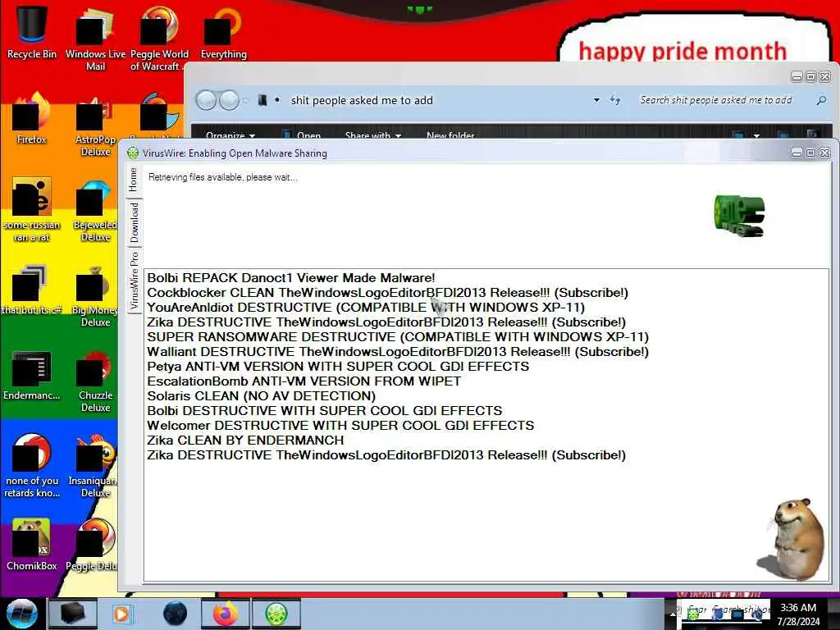Click Explorer search magnifier icon
Image resolution: width=840 pixels, height=630 pixels.
[x=820, y=100]
